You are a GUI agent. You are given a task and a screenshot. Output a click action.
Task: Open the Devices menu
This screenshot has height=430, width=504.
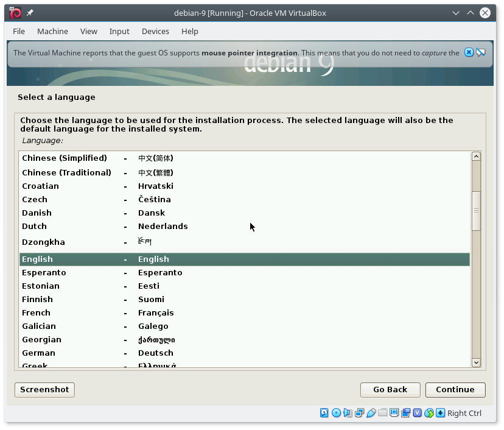point(155,31)
